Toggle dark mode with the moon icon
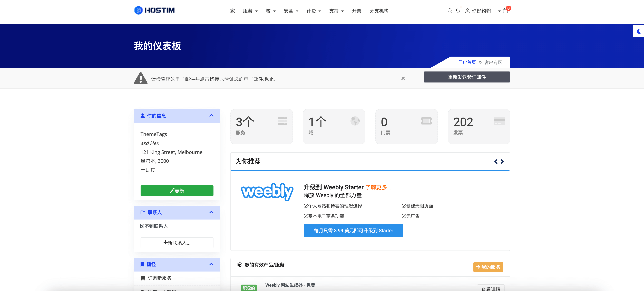The width and height of the screenshot is (644, 291). coord(639,31)
